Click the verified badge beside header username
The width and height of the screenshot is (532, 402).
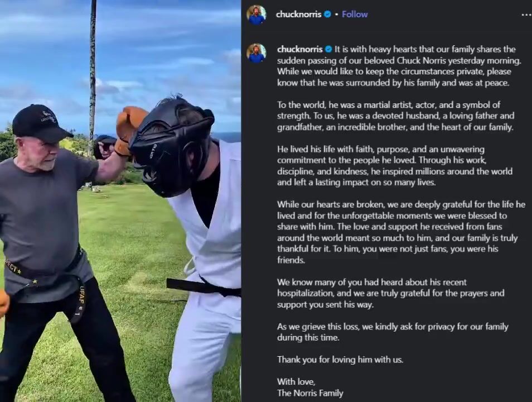[327, 15]
